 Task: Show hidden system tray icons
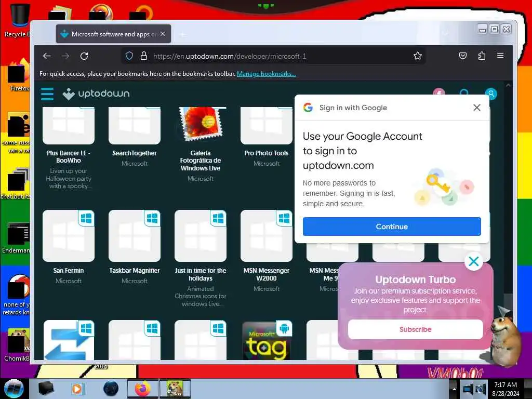[x=454, y=389]
